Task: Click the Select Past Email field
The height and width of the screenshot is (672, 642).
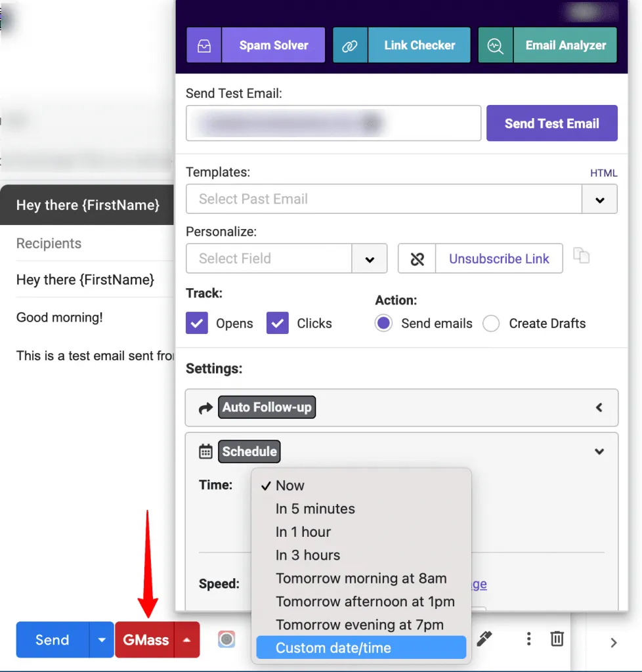Action: (384, 199)
